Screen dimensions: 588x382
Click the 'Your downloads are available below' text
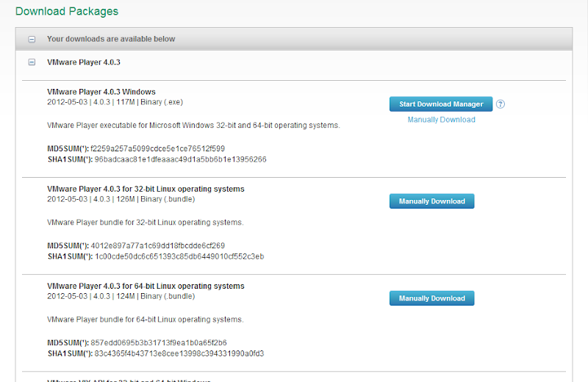[111, 39]
